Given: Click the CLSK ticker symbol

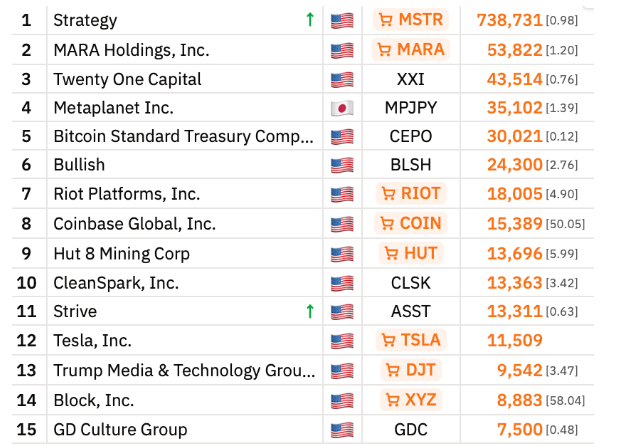Looking at the screenshot, I should 411,283.
